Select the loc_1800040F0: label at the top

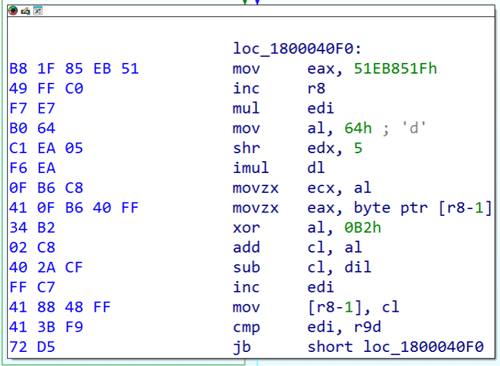(x=297, y=49)
